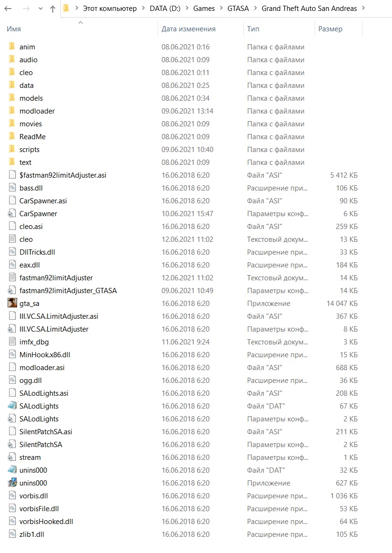Select file name CarSpawner.asi
Screen dimensions: 392x553
[43, 200]
